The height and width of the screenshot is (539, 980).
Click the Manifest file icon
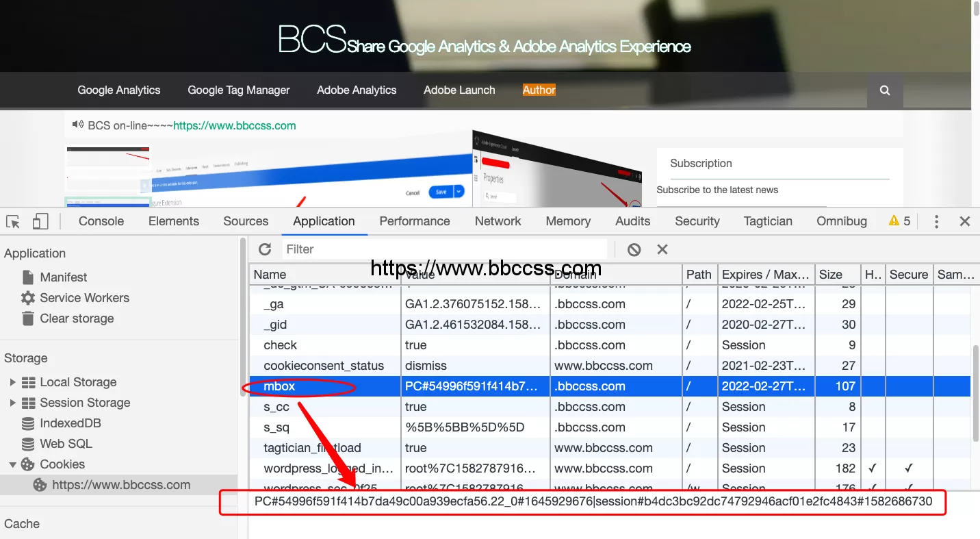point(28,277)
